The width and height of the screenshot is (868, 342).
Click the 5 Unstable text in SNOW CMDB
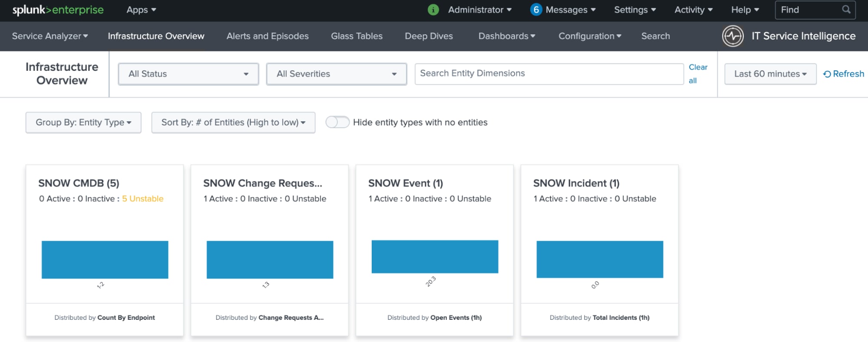tap(142, 199)
